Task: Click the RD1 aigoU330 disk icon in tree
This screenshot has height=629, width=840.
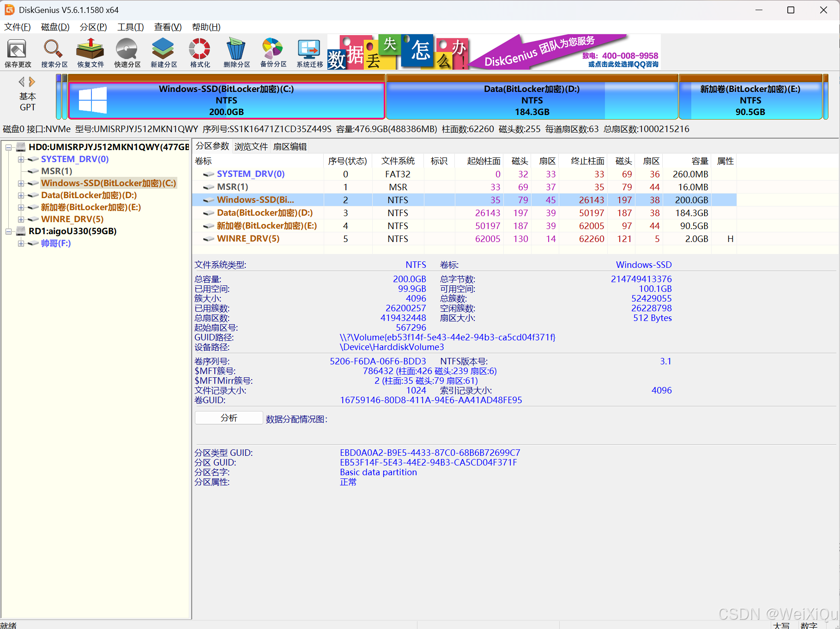Action: [x=21, y=231]
